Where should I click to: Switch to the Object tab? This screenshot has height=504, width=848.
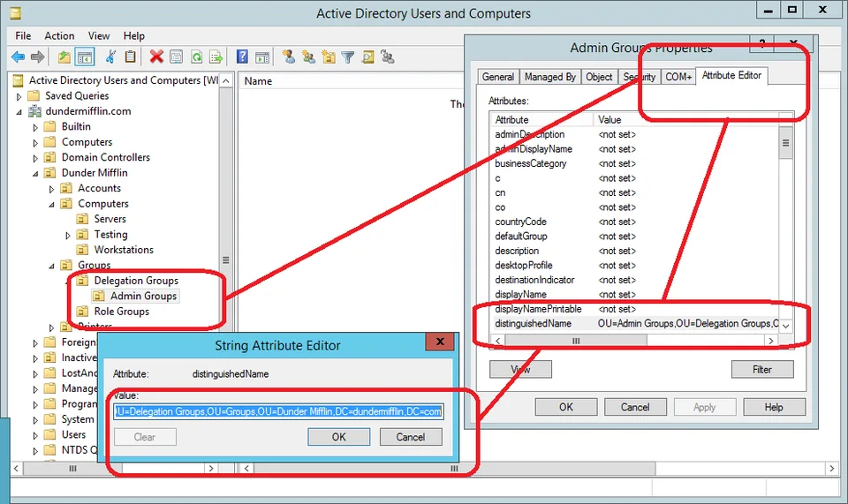coord(599,77)
